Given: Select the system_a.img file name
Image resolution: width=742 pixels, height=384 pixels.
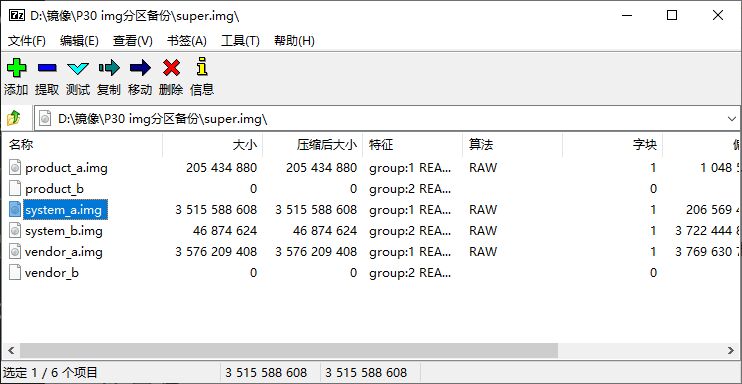Looking at the screenshot, I should click(63, 209).
